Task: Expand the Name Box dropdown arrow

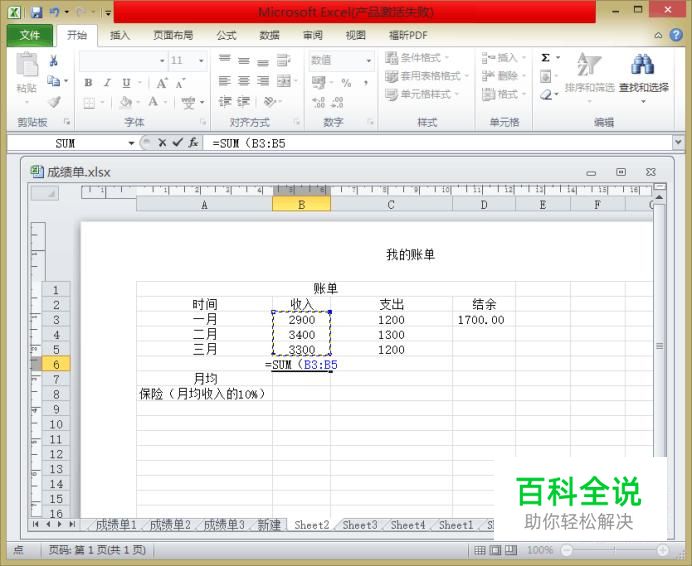Action: pyautogui.click(x=131, y=143)
